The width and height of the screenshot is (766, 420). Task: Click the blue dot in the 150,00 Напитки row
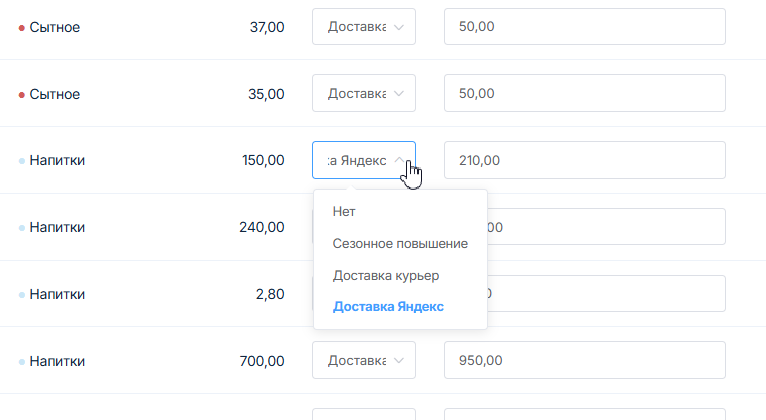(x=22, y=161)
